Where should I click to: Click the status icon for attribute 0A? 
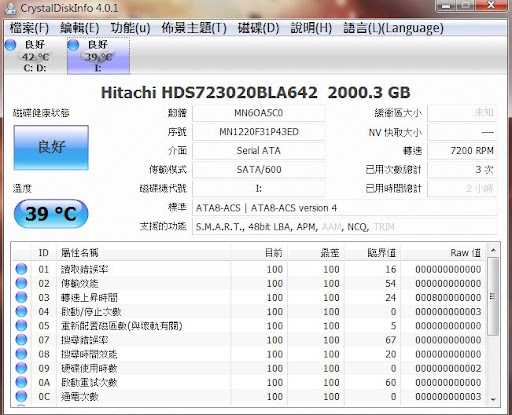[21, 382]
